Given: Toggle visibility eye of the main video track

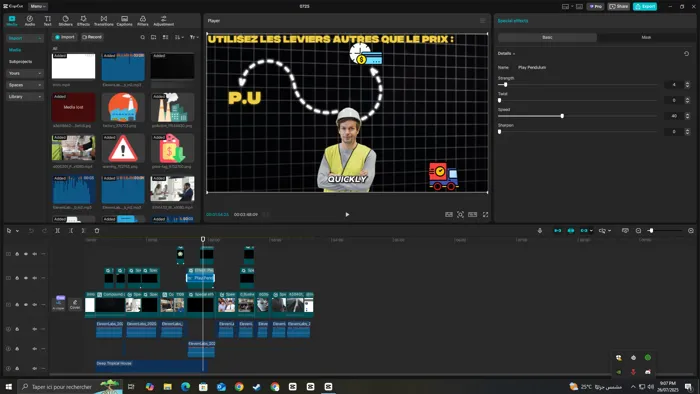Looking at the screenshot, I should tap(26, 305).
